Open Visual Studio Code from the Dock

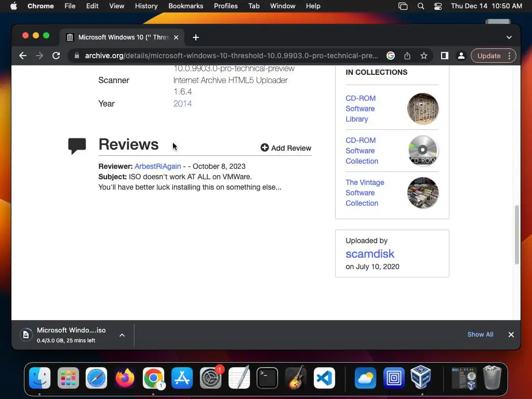[324, 378]
